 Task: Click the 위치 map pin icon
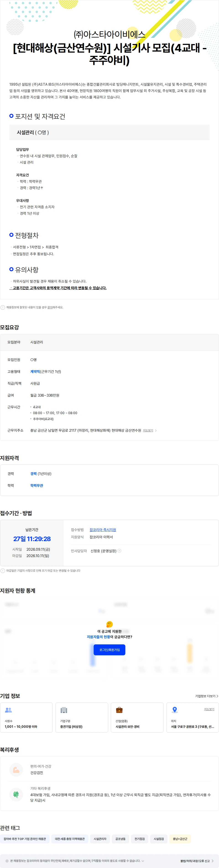tap(175, 710)
